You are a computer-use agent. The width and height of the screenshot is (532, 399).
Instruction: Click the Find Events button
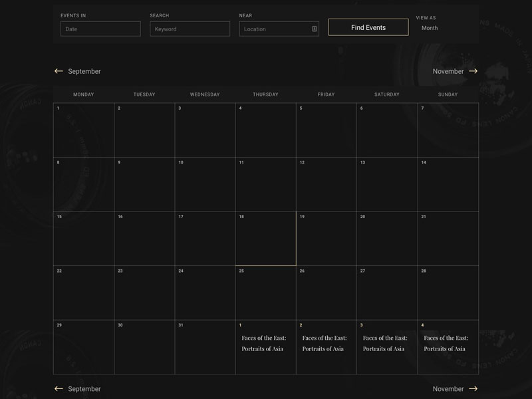click(368, 27)
